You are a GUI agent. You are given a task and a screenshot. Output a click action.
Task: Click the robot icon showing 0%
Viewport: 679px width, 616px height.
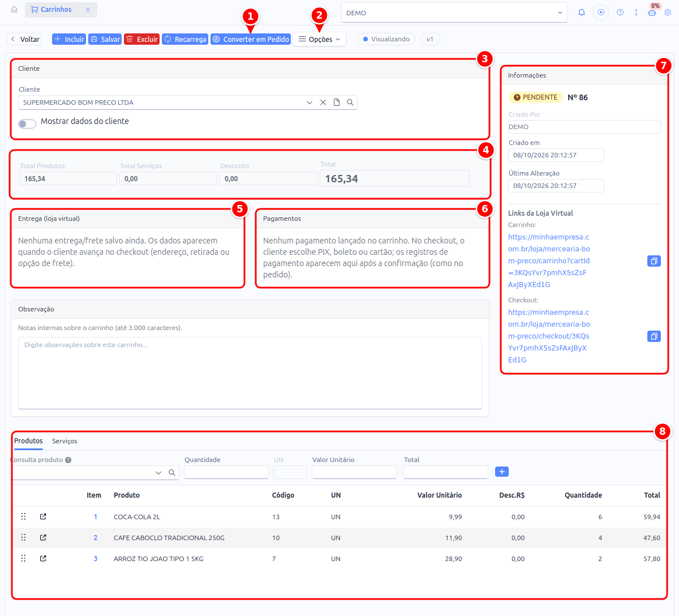point(652,12)
